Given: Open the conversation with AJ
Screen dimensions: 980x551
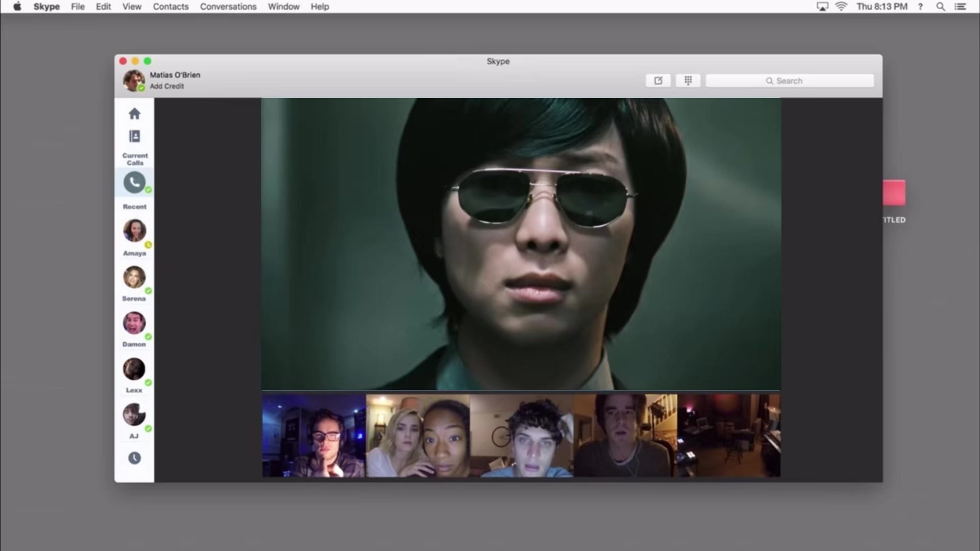Looking at the screenshot, I should 134,421.
